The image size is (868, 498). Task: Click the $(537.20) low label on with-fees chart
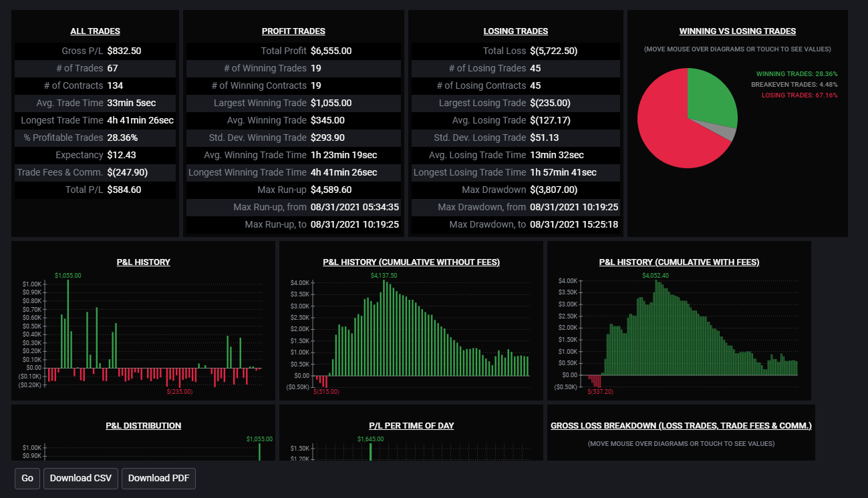click(x=601, y=392)
